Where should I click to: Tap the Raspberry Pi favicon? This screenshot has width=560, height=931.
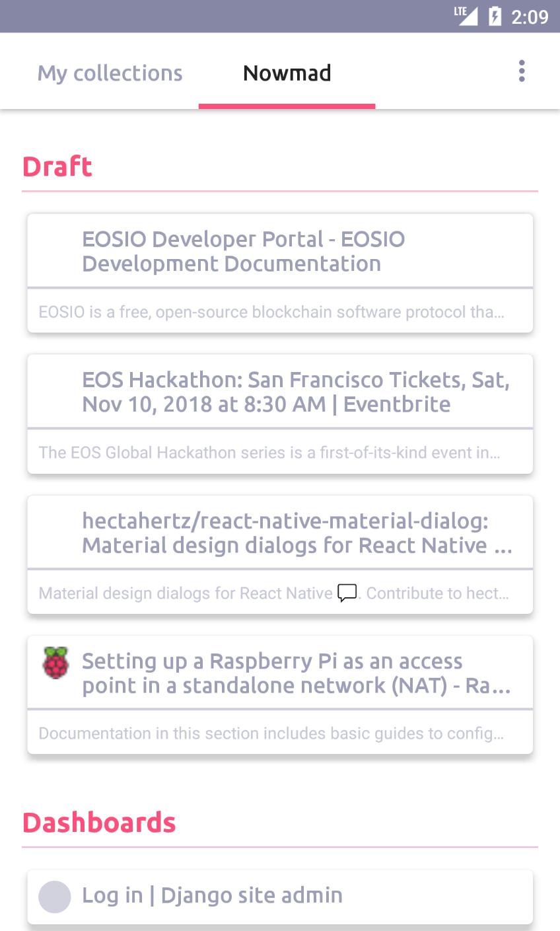(55, 663)
